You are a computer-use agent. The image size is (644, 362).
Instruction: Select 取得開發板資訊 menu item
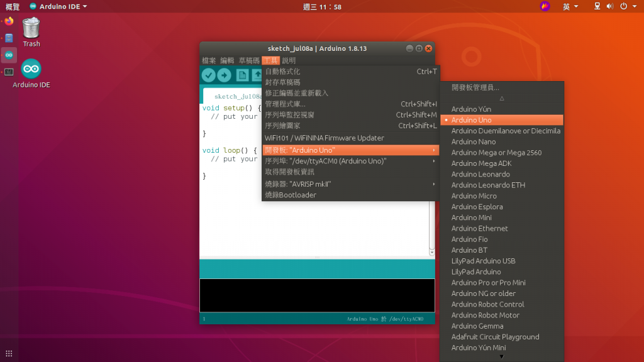point(351,172)
